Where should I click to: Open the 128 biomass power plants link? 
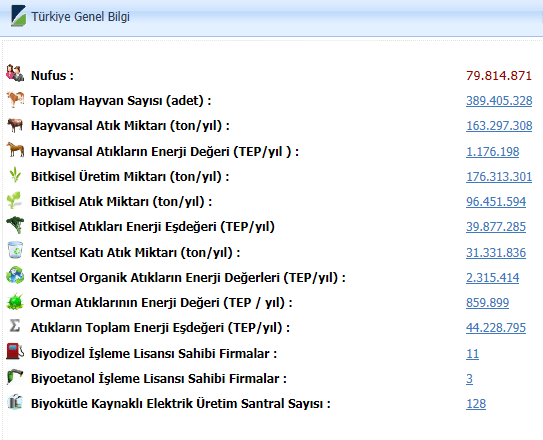tap(476, 404)
